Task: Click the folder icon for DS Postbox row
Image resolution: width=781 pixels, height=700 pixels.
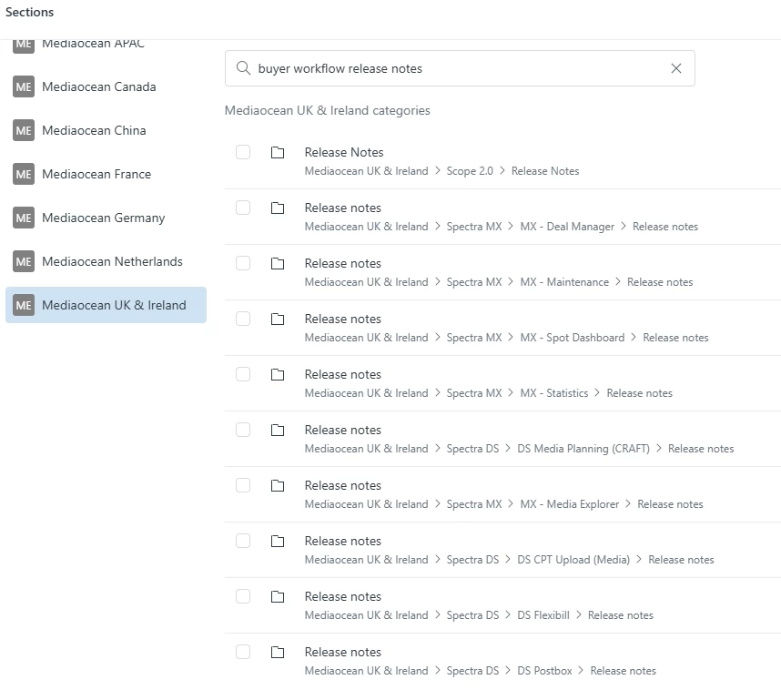Action: coord(278,652)
